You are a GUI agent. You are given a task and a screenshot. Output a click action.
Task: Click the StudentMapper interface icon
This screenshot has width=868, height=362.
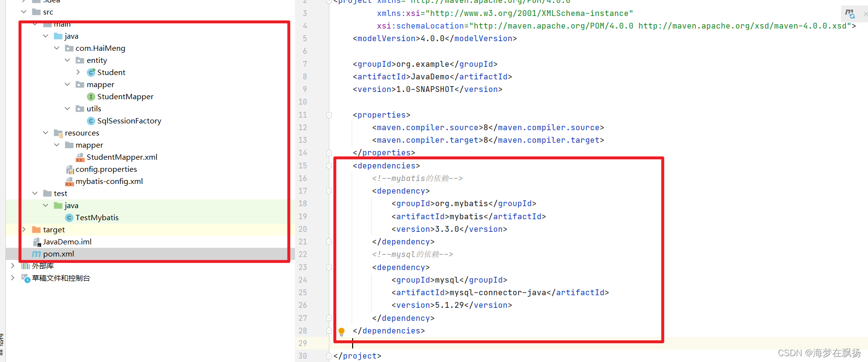coord(91,97)
